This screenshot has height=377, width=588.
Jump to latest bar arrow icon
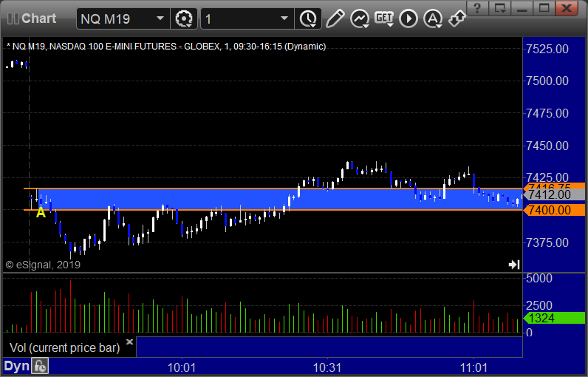[x=514, y=265]
